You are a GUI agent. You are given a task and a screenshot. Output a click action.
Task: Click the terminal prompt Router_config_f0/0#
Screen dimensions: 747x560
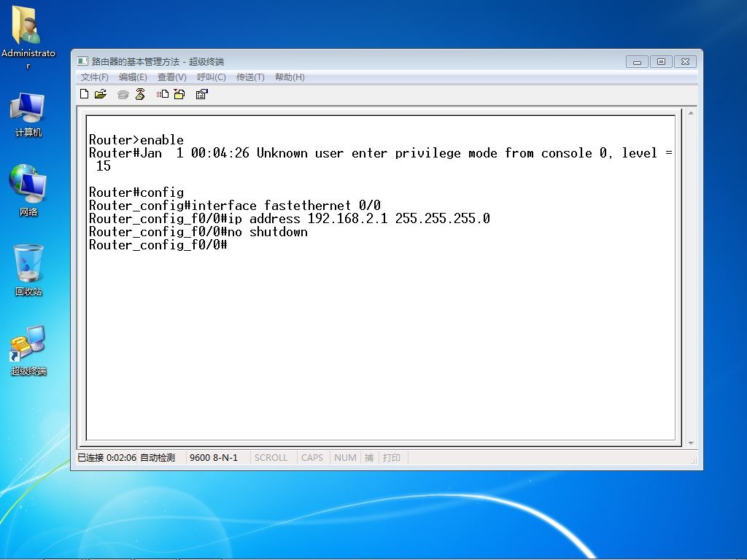158,245
